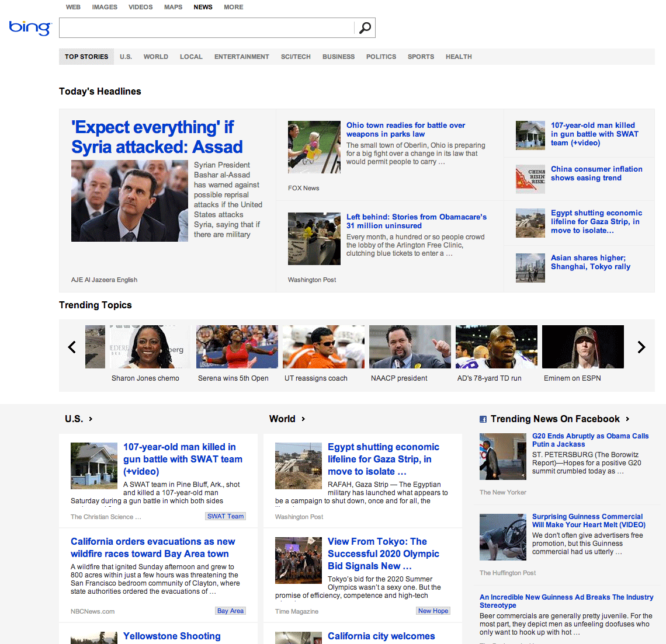The height and width of the screenshot is (644, 666).
Task: Switch to the SCI/TECH news category
Action: 296,57
